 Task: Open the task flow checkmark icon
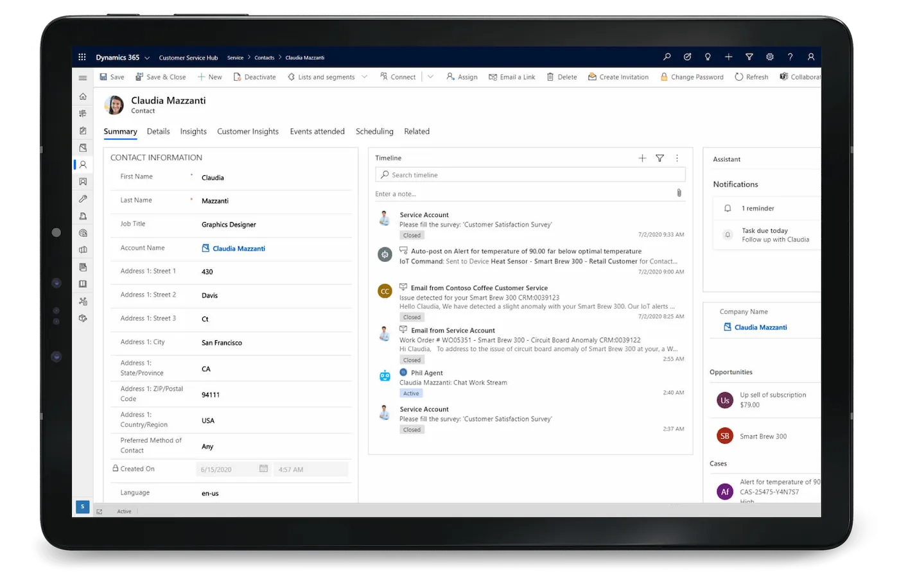click(688, 57)
